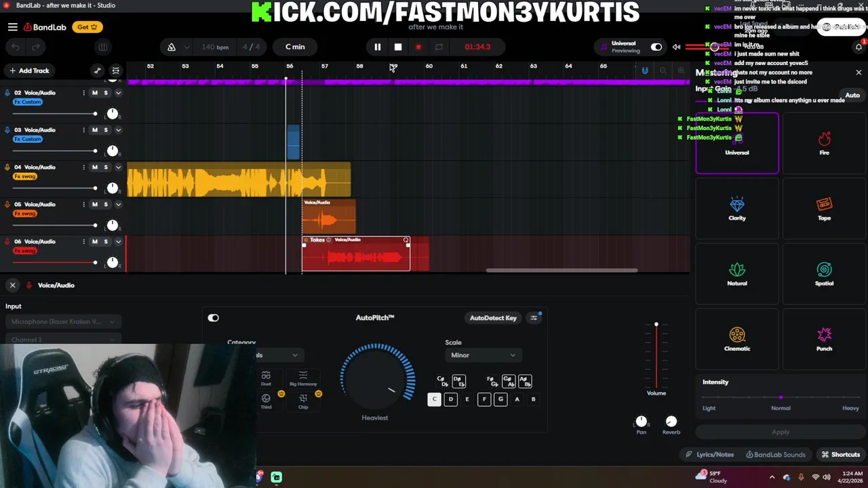Pause playback

[378, 47]
